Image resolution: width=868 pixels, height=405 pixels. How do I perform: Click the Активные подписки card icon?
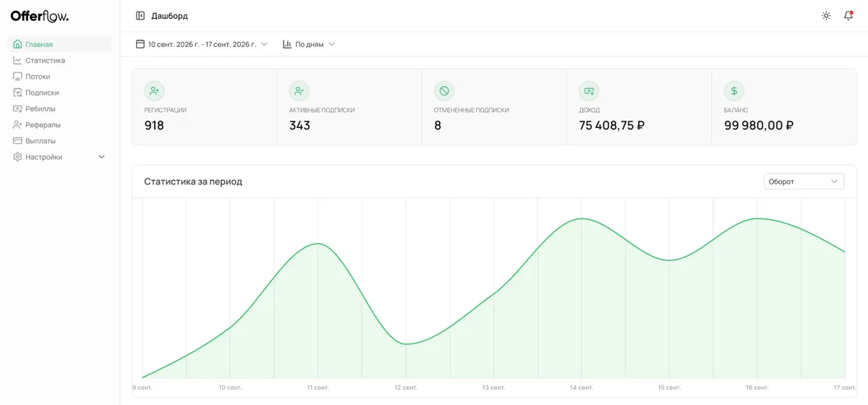click(299, 91)
